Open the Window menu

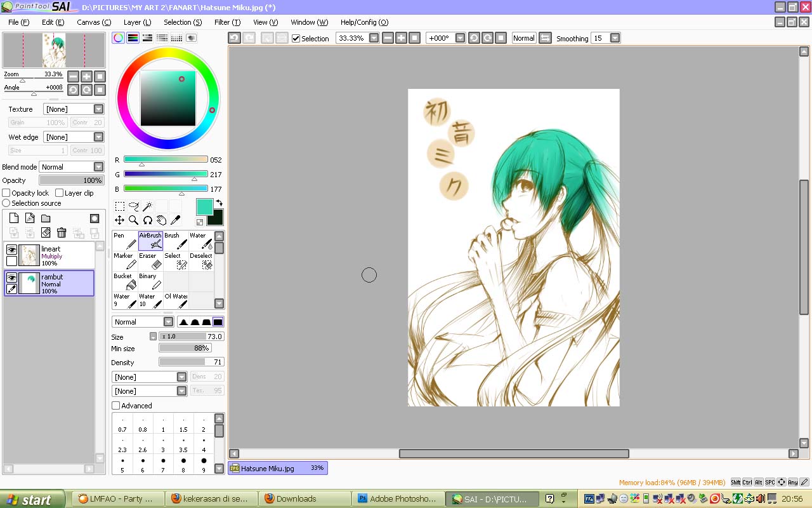(309, 22)
